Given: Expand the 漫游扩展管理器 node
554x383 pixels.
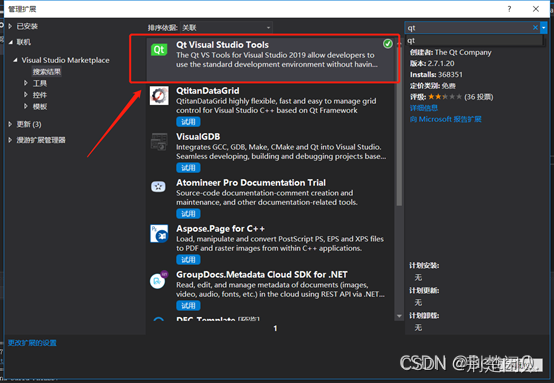Looking at the screenshot, I should [x=10, y=140].
